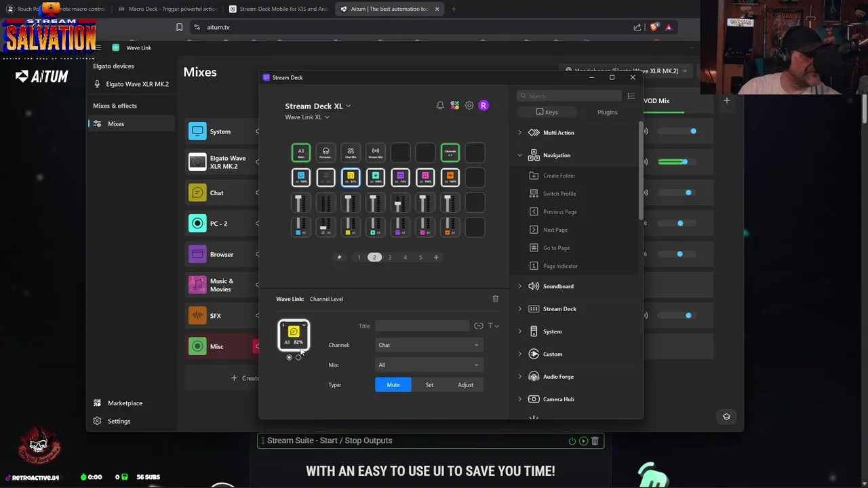Click the Switch Profile action icon
Screen dimensions: 868x488
[x=534, y=194]
